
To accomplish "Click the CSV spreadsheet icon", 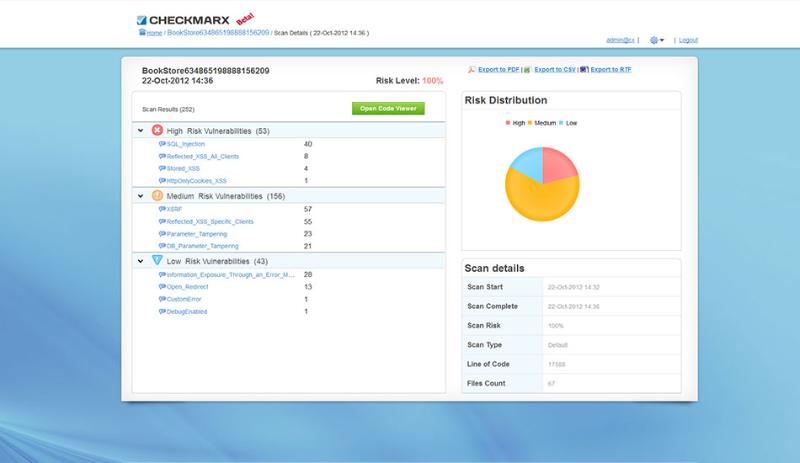I will (527, 69).
